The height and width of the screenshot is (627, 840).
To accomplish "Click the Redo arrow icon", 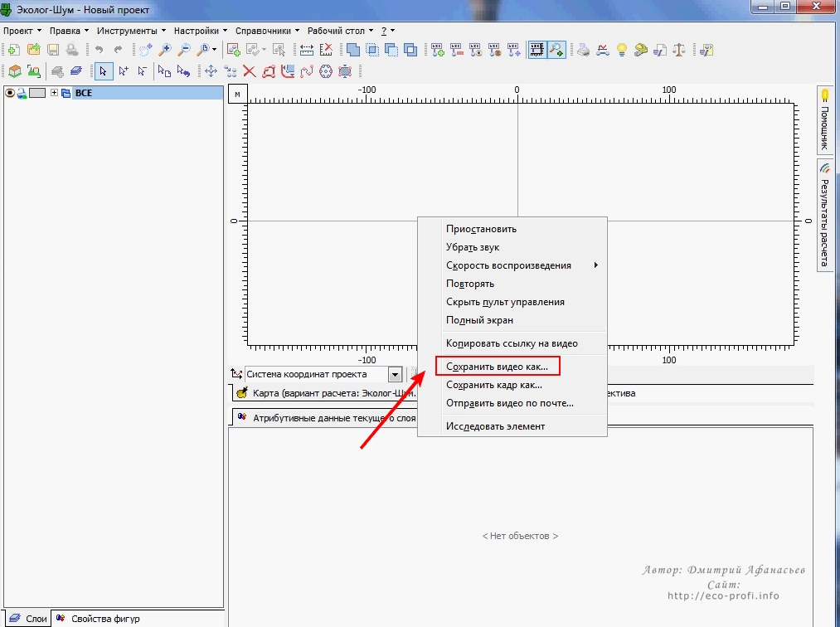I will [118, 51].
